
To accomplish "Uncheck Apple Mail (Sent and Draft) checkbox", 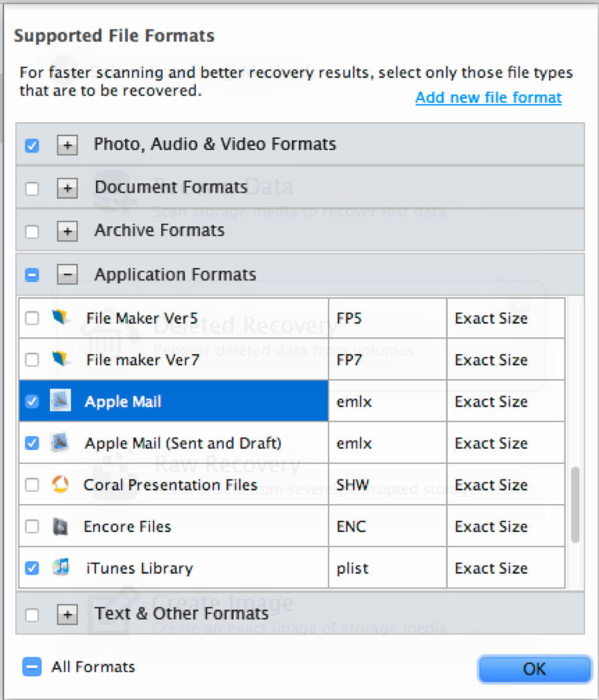I will click(32, 443).
